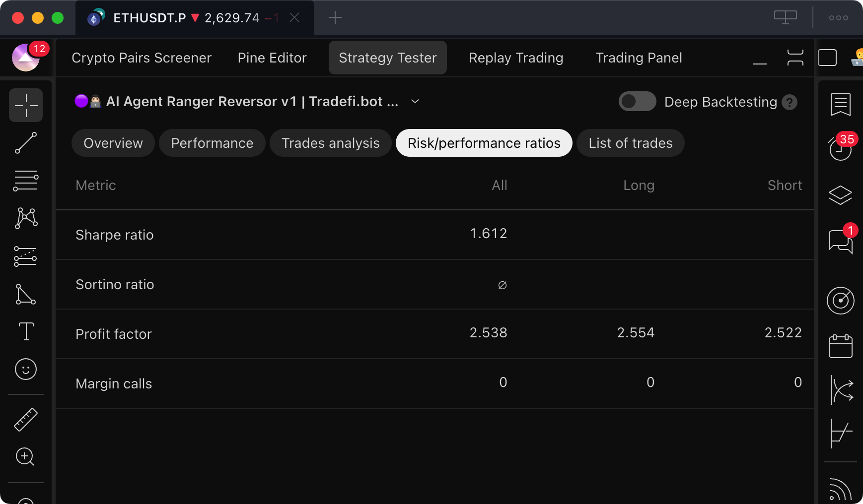The image size is (863, 504).
Task: Select the text annotation tool
Action: click(26, 331)
